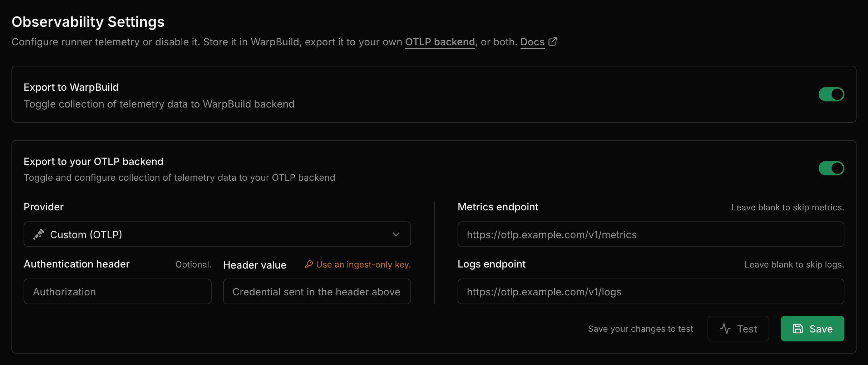The width and height of the screenshot is (868, 365).
Task: Open the OTLP backend link
Action: coord(440,42)
